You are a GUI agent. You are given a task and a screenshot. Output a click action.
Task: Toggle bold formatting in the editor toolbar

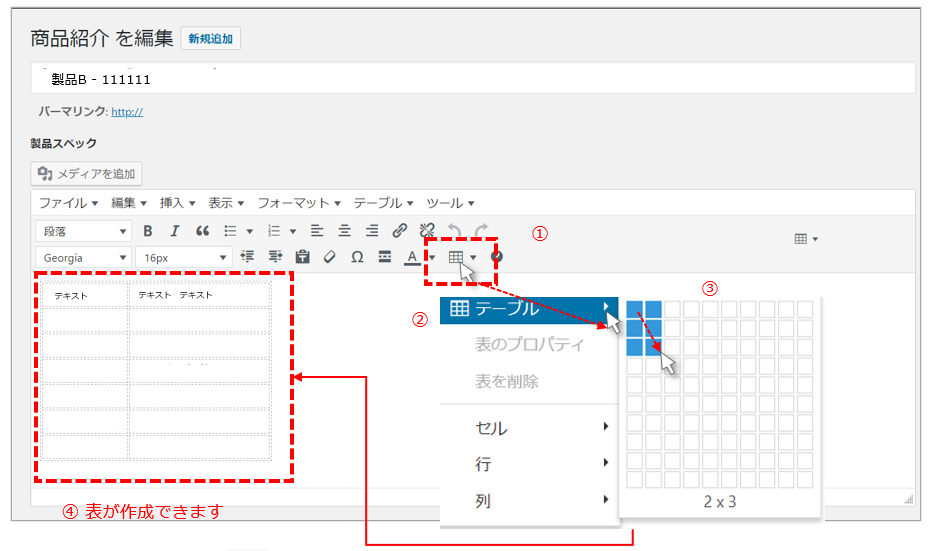147,231
